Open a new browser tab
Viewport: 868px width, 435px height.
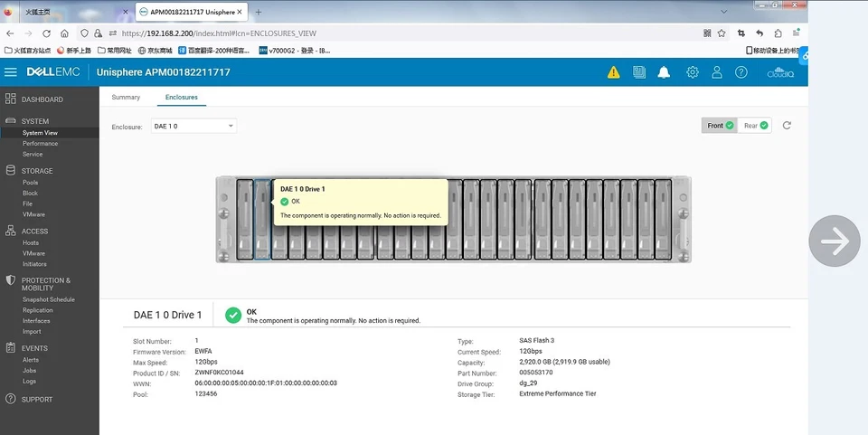coord(258,12)
